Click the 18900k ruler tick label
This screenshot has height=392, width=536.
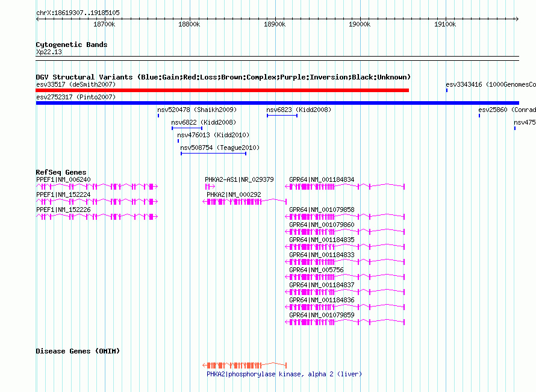[x=275, y=24]
